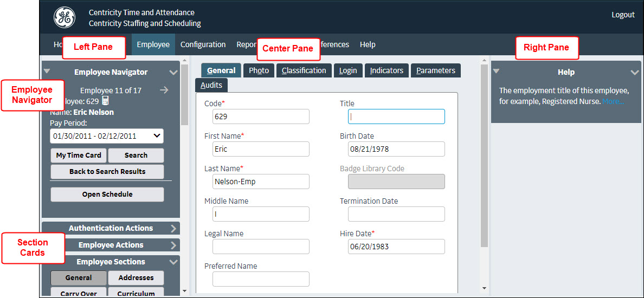Expand the Employee Actions card
644x298 pixels.
click(x=173, y=245)
